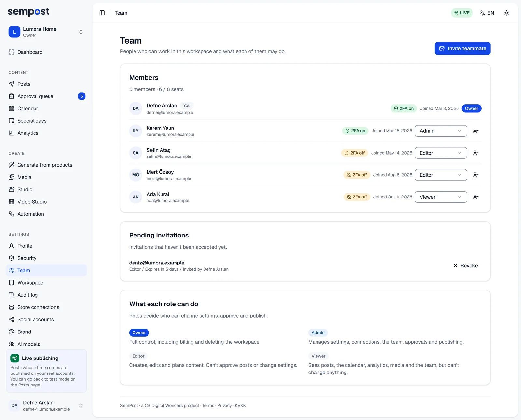The image size is (521, 420).
Task: Open the Approval queue
Action: pos(46,96)
